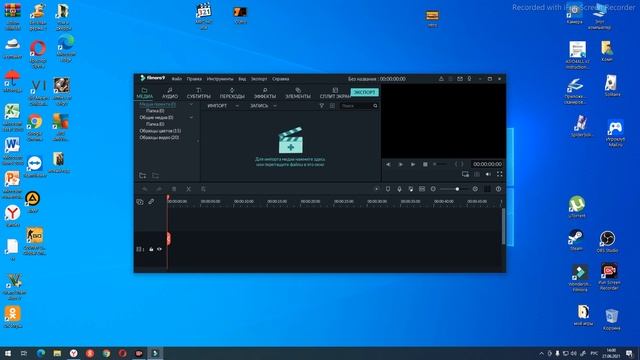The image size is (640, 360).
Task: Open the Правка menu
Action: pos(194,79)
